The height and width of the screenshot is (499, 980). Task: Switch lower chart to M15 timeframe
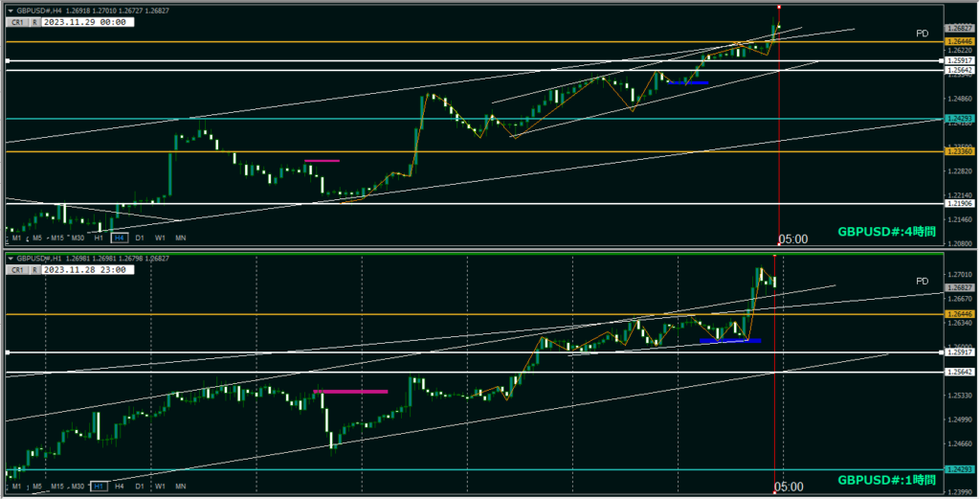[57, 486]
